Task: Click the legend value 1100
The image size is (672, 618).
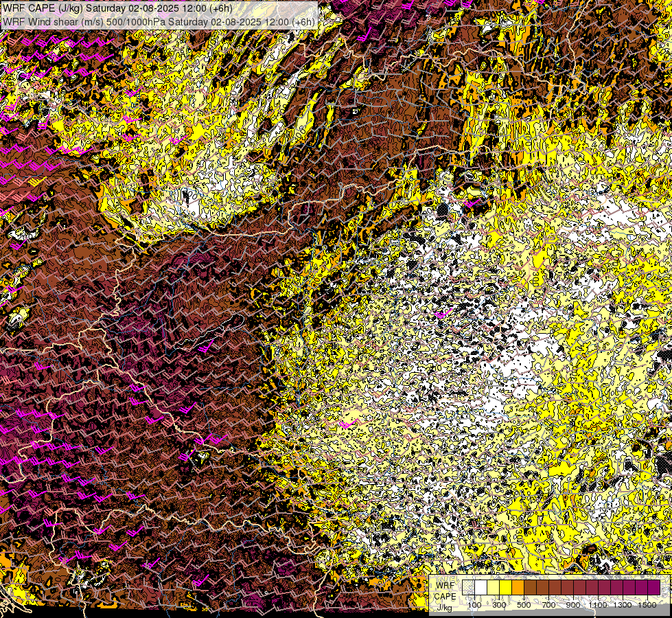Action: [x=598, y=605]
